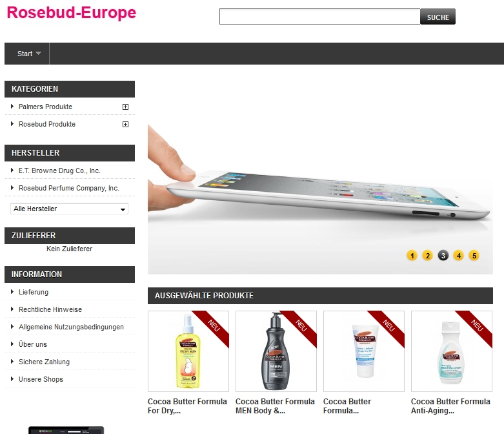Expand Rosebud Produkte category with plus icon
The image size is (504, 434).
pos(125,124)
